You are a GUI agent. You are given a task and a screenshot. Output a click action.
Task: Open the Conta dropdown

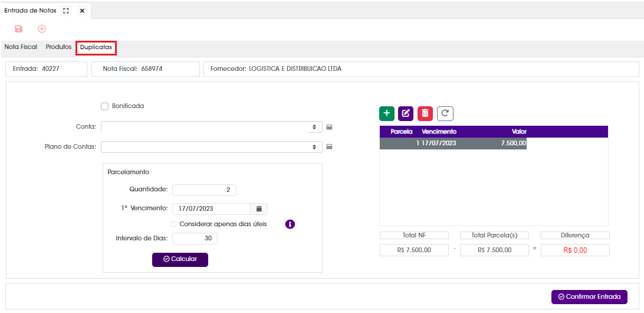point(212,127)
